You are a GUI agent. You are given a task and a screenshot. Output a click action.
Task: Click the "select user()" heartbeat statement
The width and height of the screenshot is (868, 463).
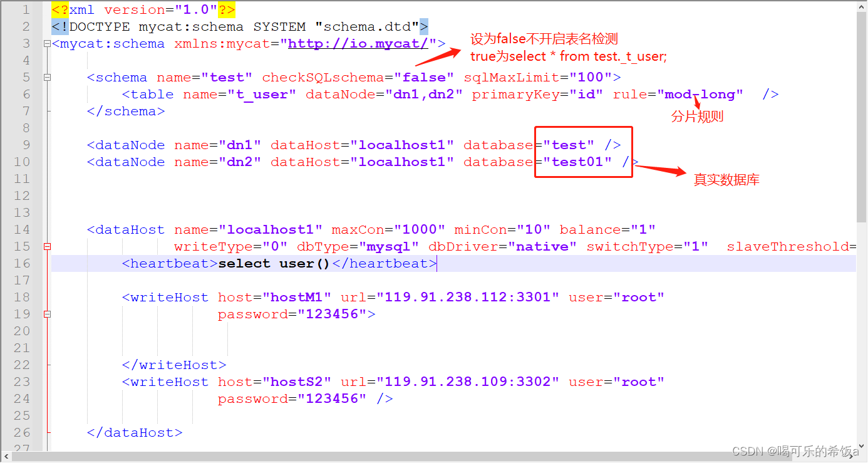275,264
